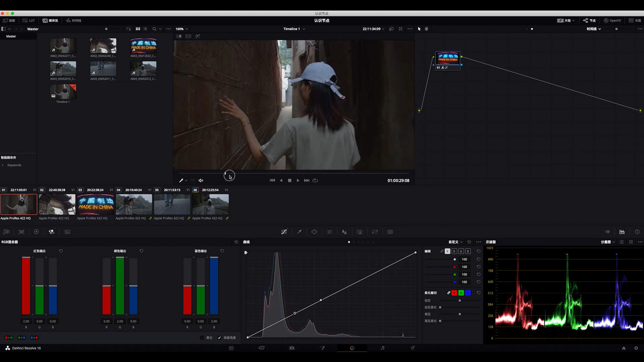Open the Tracker palette icon

pyautogui.click(x=329, y=232)
